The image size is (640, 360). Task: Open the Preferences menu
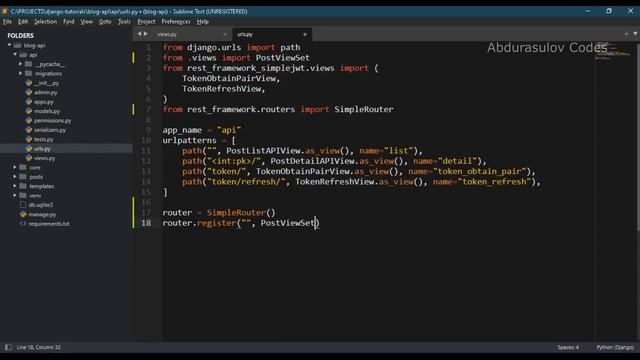[x=176, y=22]
